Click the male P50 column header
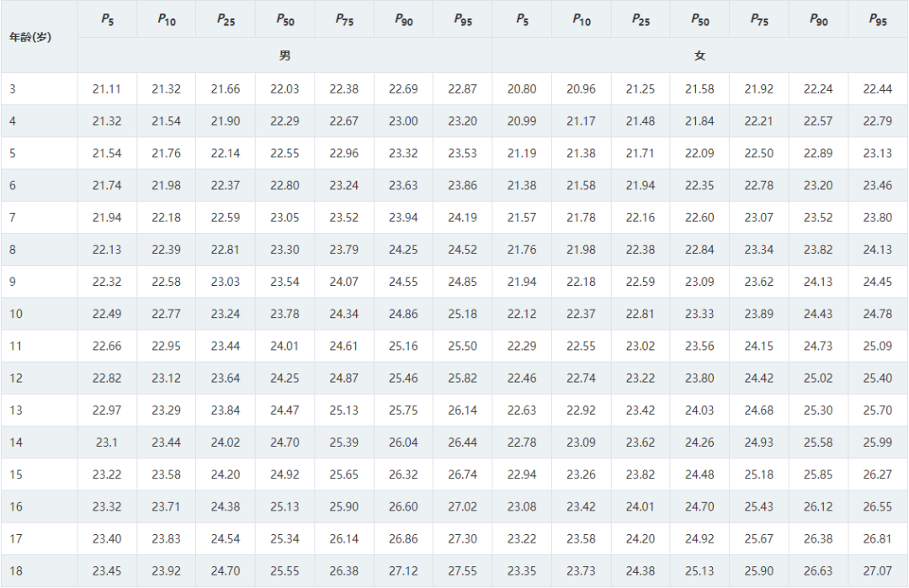The width and height of the screenshot is (909, 588). (x=284, y=19)
